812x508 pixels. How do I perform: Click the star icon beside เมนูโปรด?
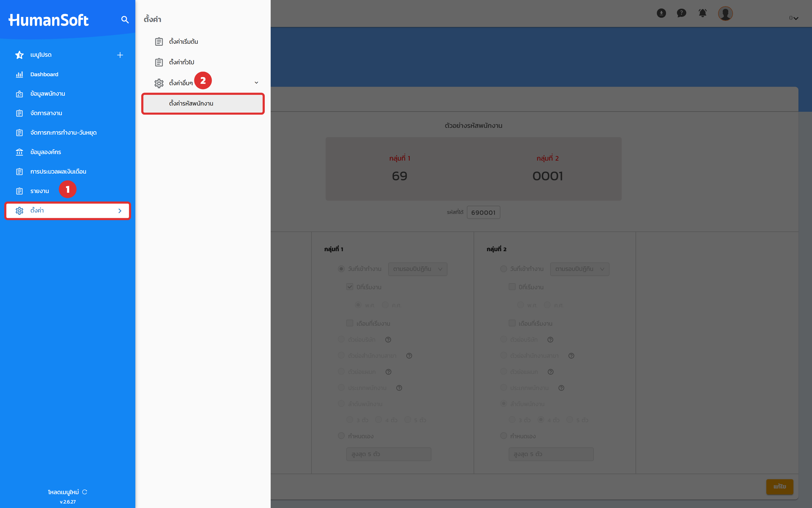click(19, 55)
